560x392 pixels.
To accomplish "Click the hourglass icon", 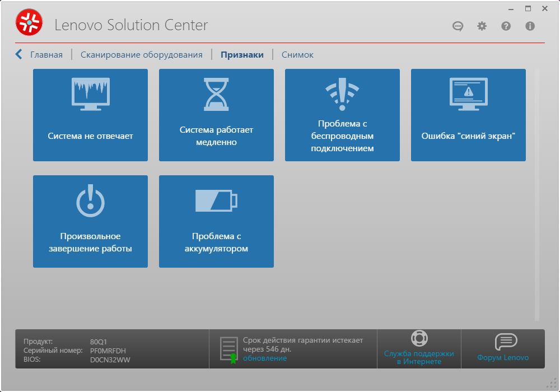I will coord(216,94).
